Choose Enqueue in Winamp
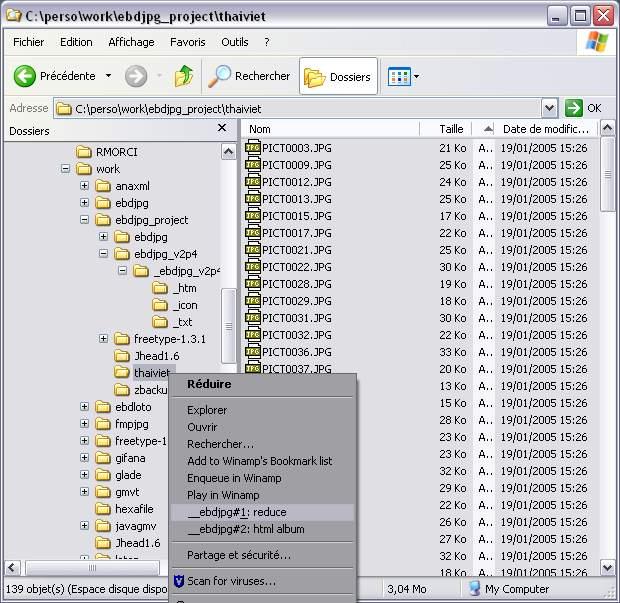620x603 pixels. click(263, 478)
